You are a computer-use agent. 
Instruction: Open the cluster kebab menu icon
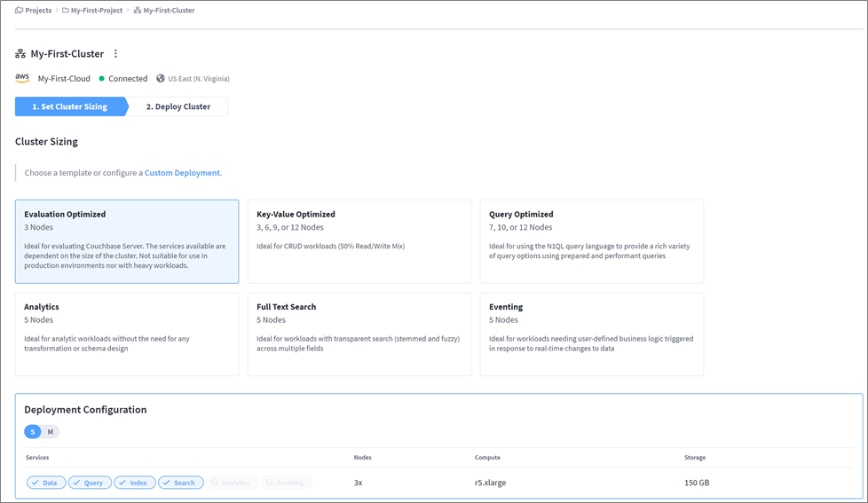115,54
